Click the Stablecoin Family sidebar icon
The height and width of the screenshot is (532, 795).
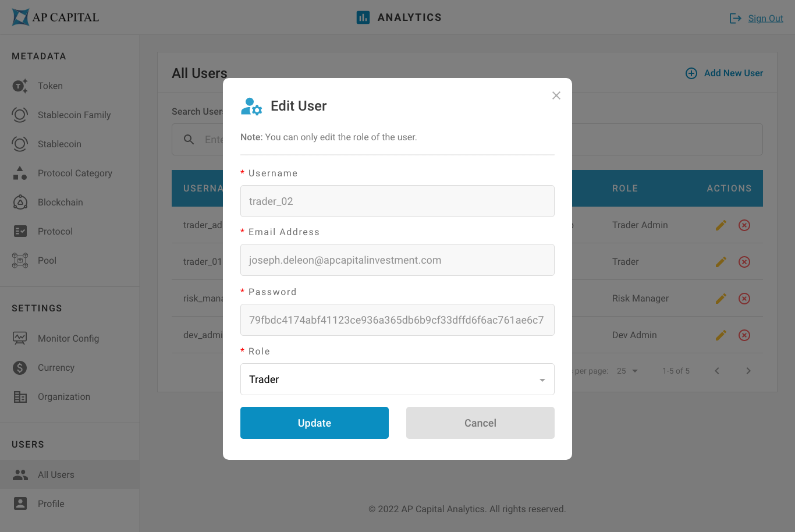pyautogui.click(x=20, y=115)
